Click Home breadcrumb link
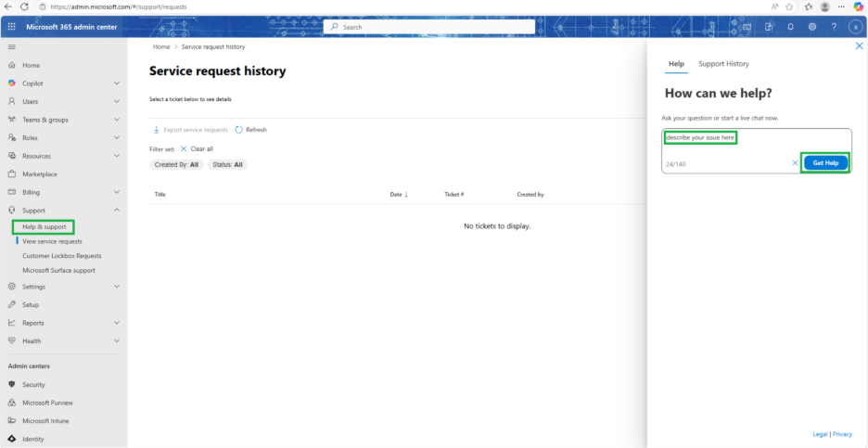The height and width of the screenshot is (448, 868). (161, 47)
